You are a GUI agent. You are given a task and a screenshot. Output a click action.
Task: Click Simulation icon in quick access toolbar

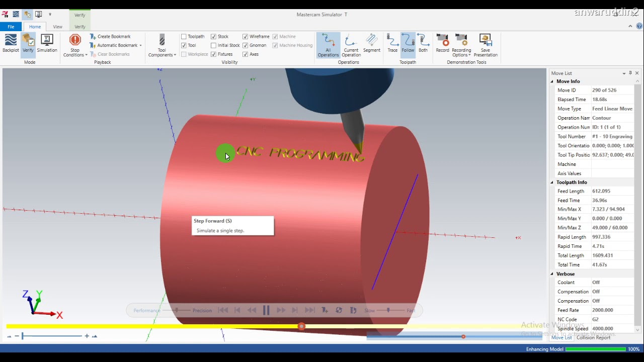point(38,14)
